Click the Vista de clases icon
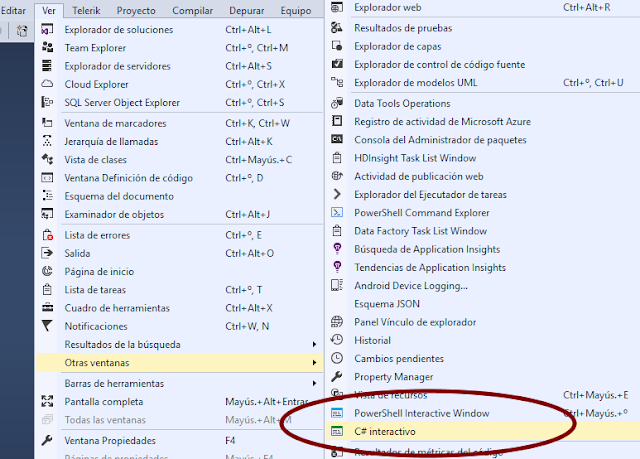 click(x=47, y=159)
